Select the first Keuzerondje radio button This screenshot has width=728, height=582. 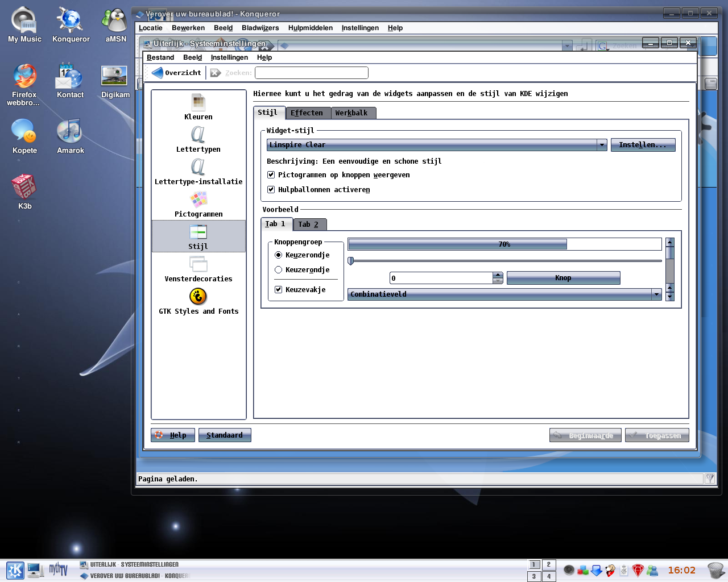[278, 255]
